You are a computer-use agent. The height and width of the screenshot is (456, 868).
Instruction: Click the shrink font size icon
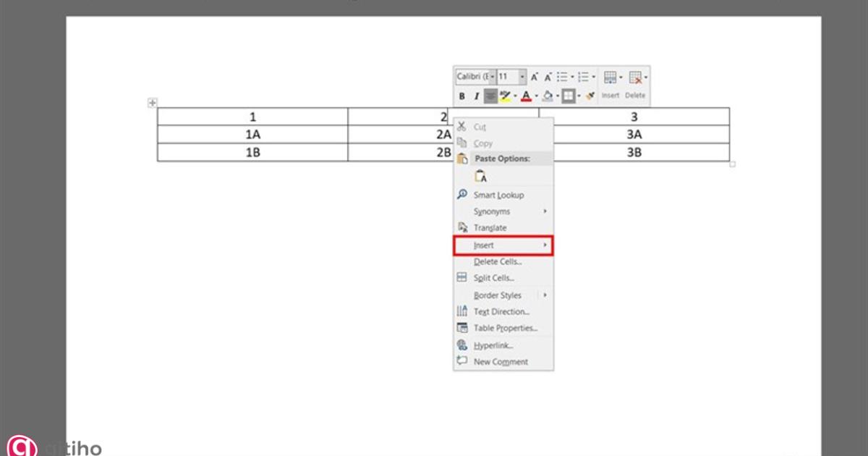coord(548,77)
